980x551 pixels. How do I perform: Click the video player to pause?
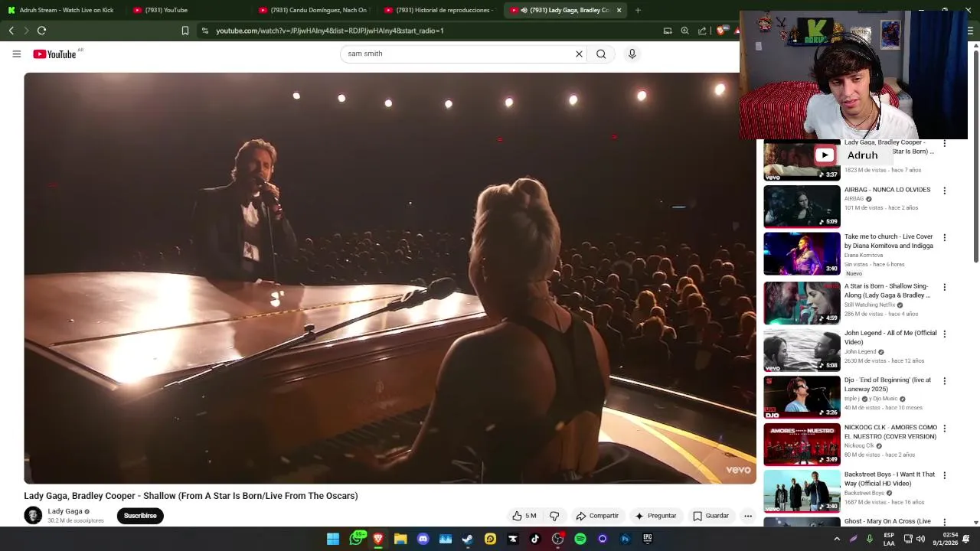[x=390, y=278]
